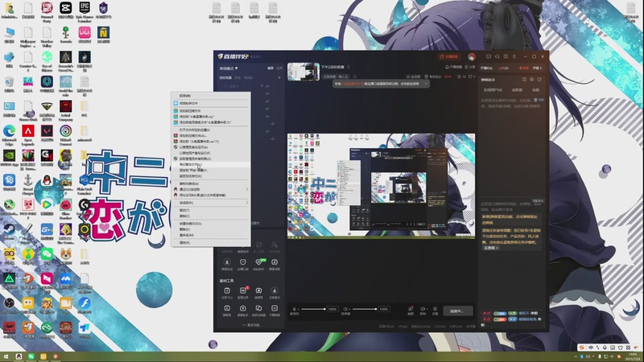The width and height of the screenshot is (644, 362).
Task: Choose 打开(O) in the context menu
Action: tap(211, 96)
